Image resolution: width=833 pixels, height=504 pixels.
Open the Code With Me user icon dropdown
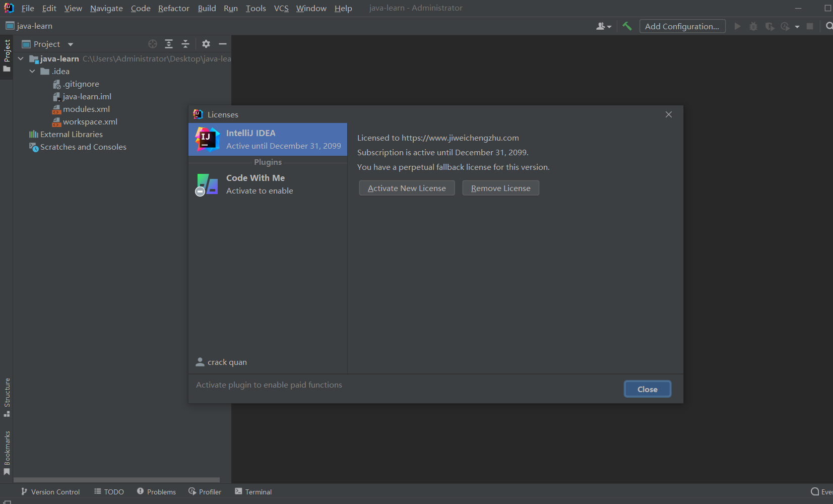pyautogui.click(x=603, y=26)
